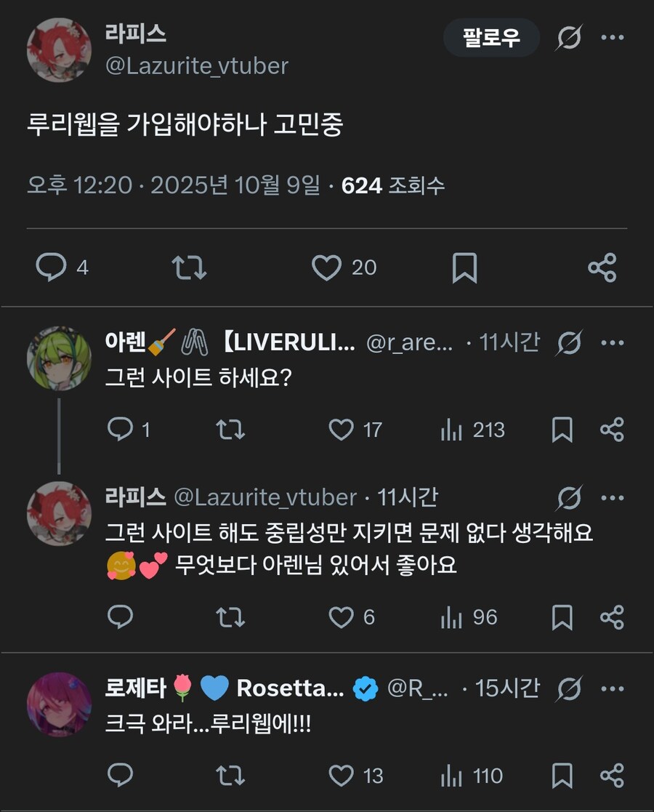The image size is (654, 812).
Task: Share 라피스's reply about 중립성
Action: pos(612,617)
